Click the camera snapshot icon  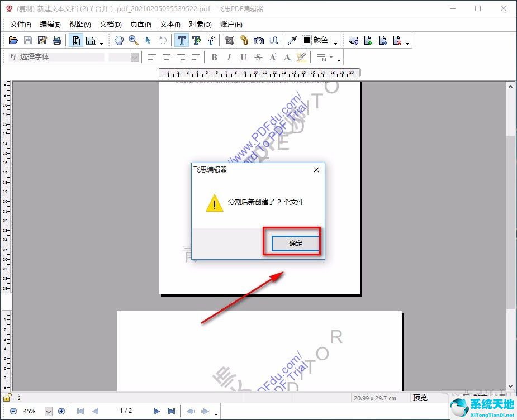(259, 41)
